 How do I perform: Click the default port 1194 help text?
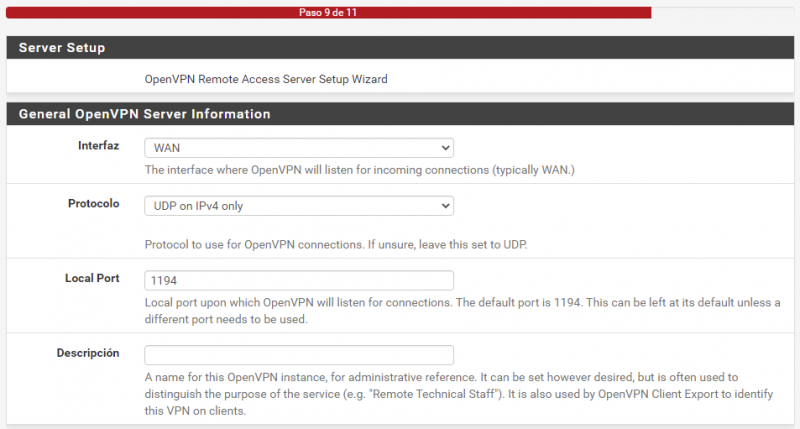click(x=400, y=303)
